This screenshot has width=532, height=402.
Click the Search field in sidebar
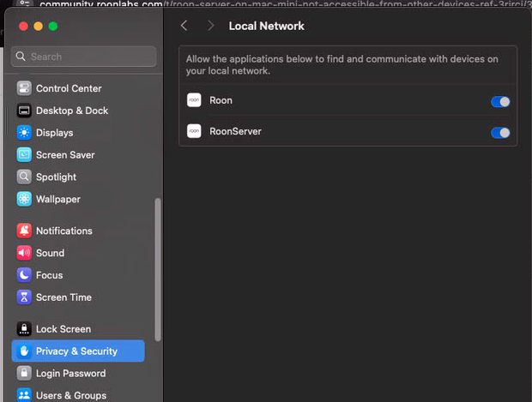(x=84, y=57)
